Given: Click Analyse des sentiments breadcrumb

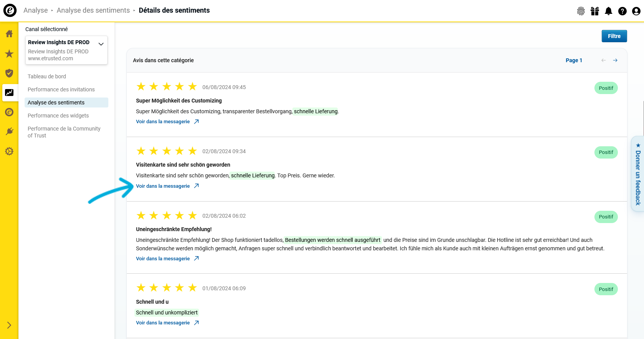Looking at the screenshot, I should point(93,10).
